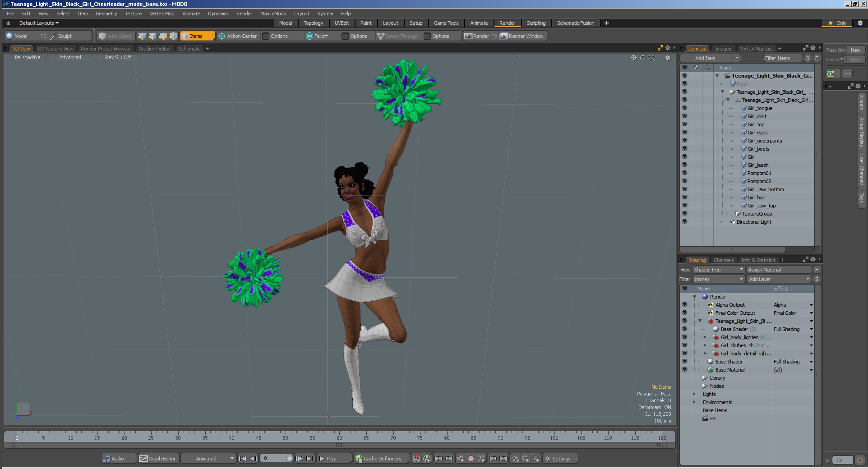Open Filter (none) dropdown
Screen dimensions: 868x469
pyautogui.click(x=718, y=279)
